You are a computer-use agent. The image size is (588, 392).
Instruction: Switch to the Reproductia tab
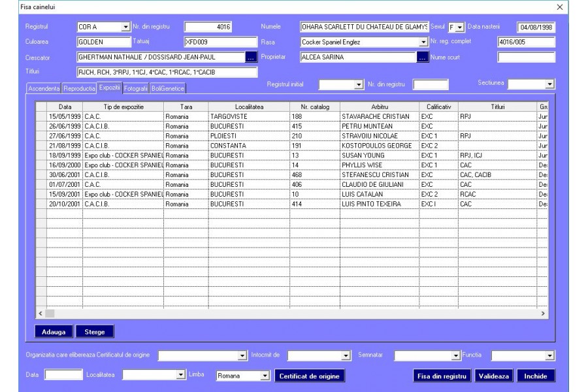click(79, 89)
